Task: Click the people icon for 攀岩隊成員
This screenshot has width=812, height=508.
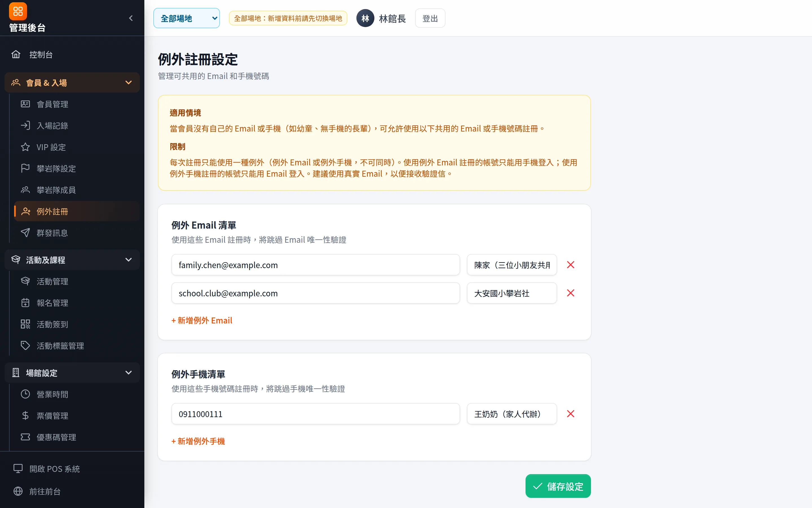Action: (25, 190)
